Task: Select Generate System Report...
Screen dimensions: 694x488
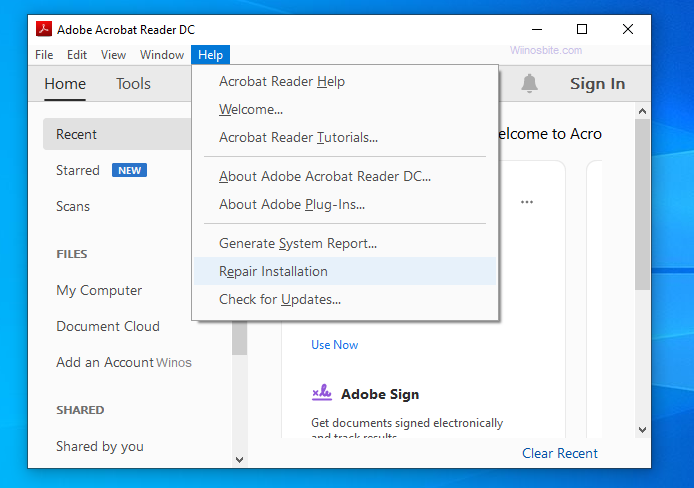Action: point(345,243)
